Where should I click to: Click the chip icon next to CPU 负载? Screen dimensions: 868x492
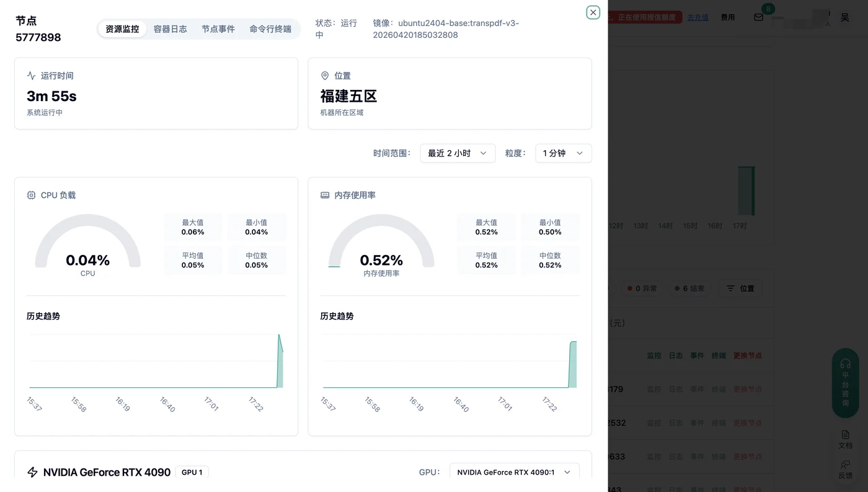click(x=31, y=195)
